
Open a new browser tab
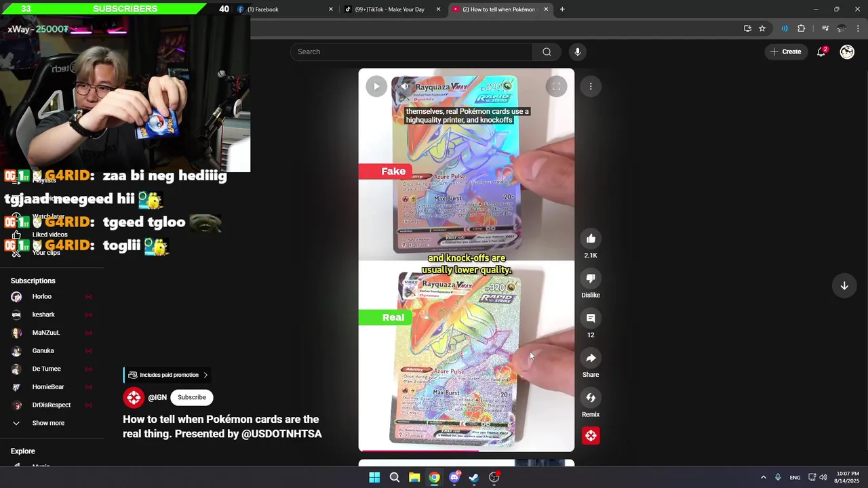(x=562, y=9)
